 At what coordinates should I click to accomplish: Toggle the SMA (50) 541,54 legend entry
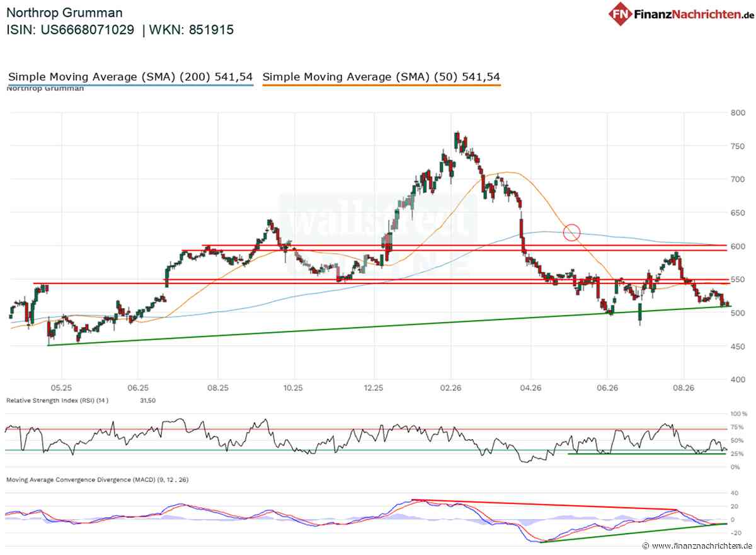(382, 77)
